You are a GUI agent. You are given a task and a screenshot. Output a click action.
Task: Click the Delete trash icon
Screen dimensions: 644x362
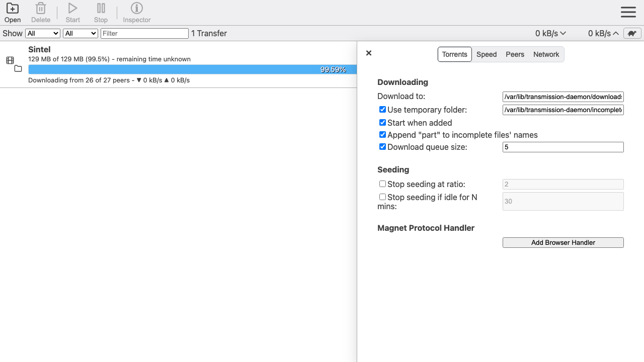(x=41, y=9)
